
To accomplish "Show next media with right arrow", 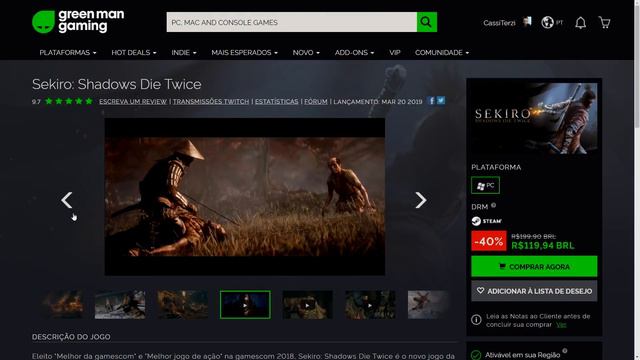I will click(420, 200).
